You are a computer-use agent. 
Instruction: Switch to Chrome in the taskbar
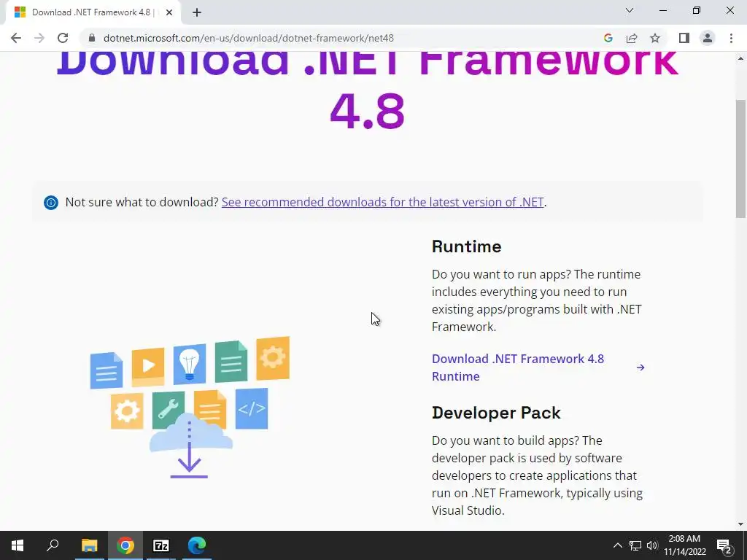click(x=125, y=545)
